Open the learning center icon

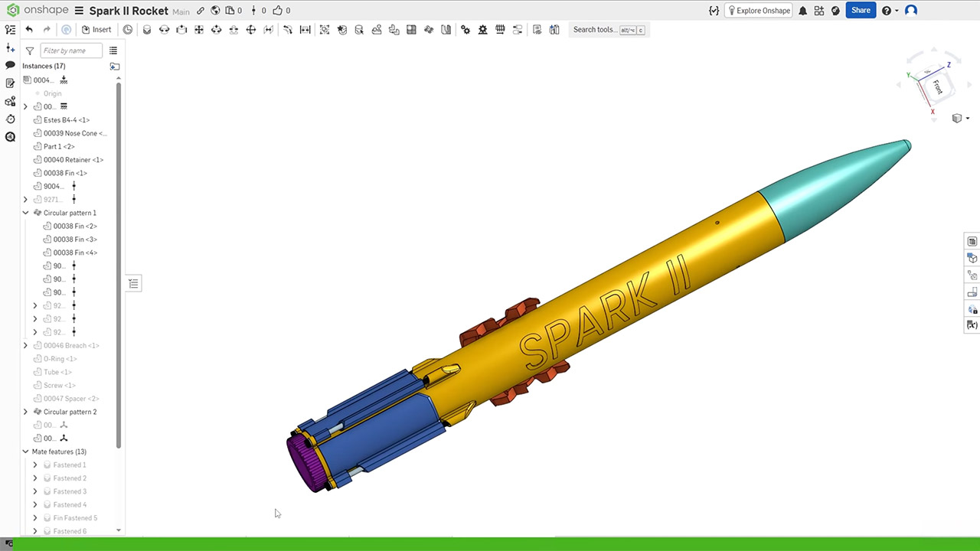coord(835,11)
